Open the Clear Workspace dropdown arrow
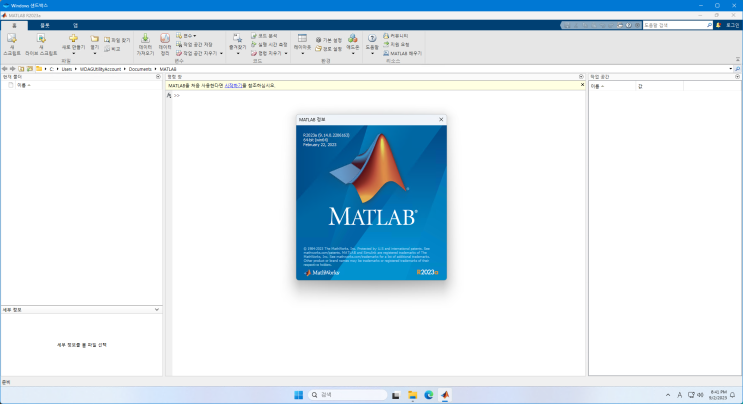The image size is (743, 404). [221, 54]
